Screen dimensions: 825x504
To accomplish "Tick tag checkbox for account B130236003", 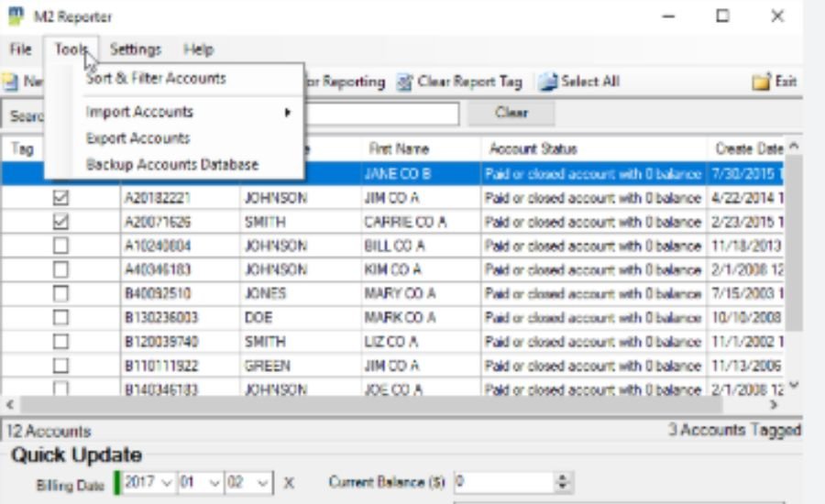I will (60, 318).
